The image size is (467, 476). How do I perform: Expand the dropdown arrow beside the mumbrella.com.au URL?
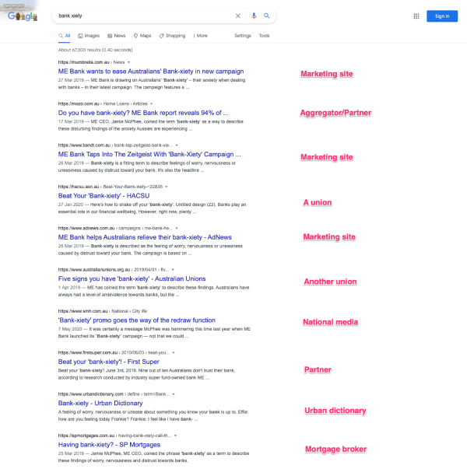[x=128, y=61]
